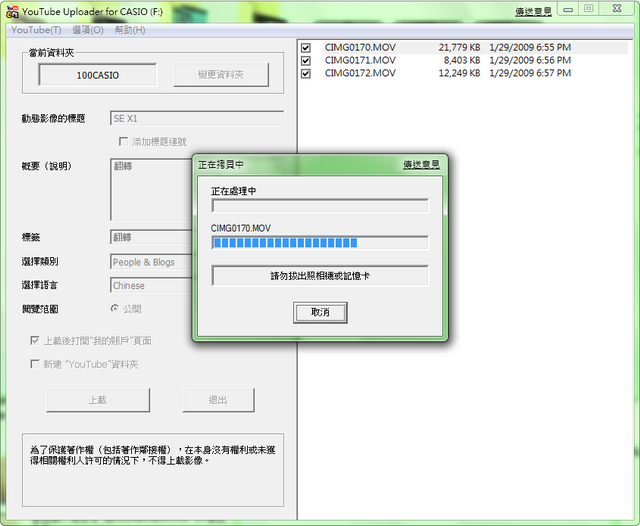Viewport: 640px width, 526px height.
Task: Uncheck the CIMG0172.MOV checkbox
Action: [x=305, y=74]
